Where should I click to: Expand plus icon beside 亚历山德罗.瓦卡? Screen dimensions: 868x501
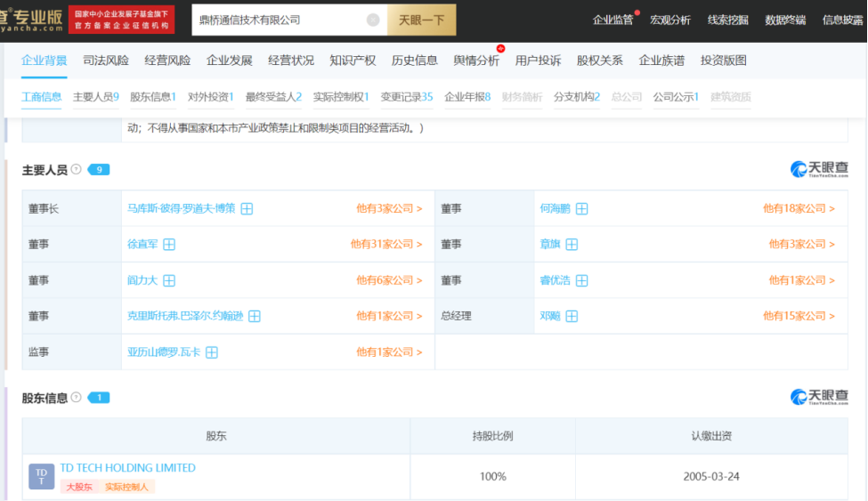click(212, 352)
